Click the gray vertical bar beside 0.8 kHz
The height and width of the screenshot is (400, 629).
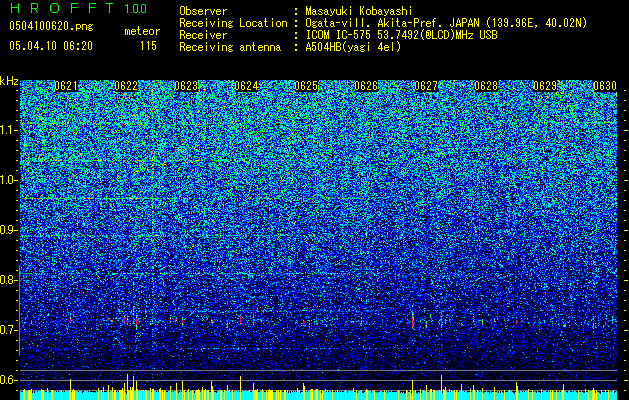(19, 310)
